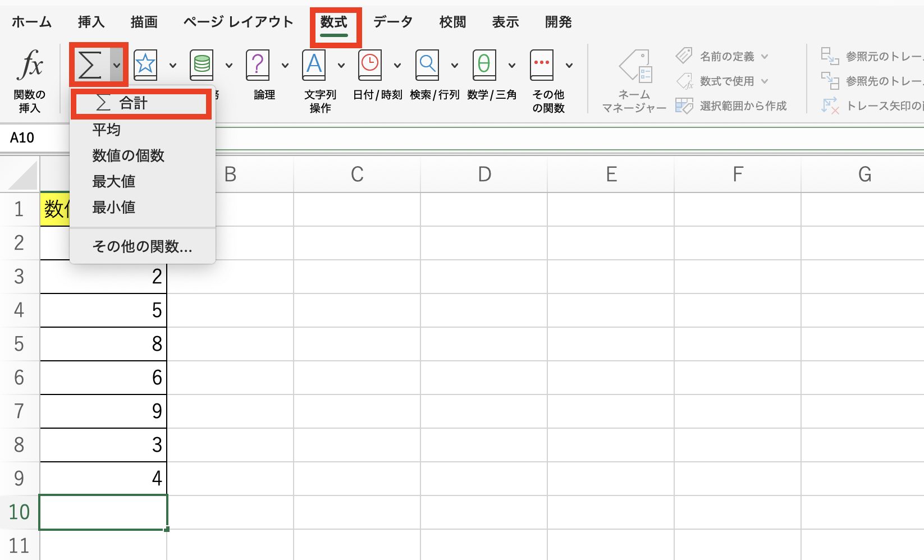Click 選択範囲から作成 button

click(x=742, y=106)
